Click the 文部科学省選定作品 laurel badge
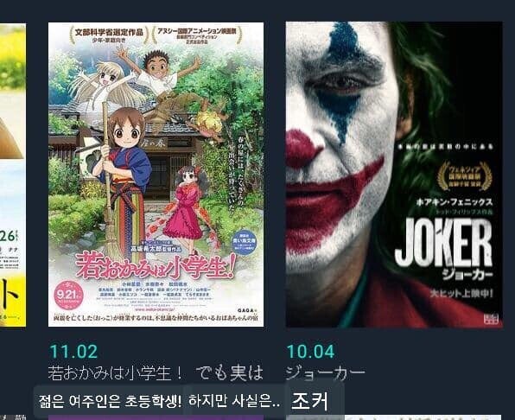The width and height of the screenshot is (515, 420). (x=109, y=35)
